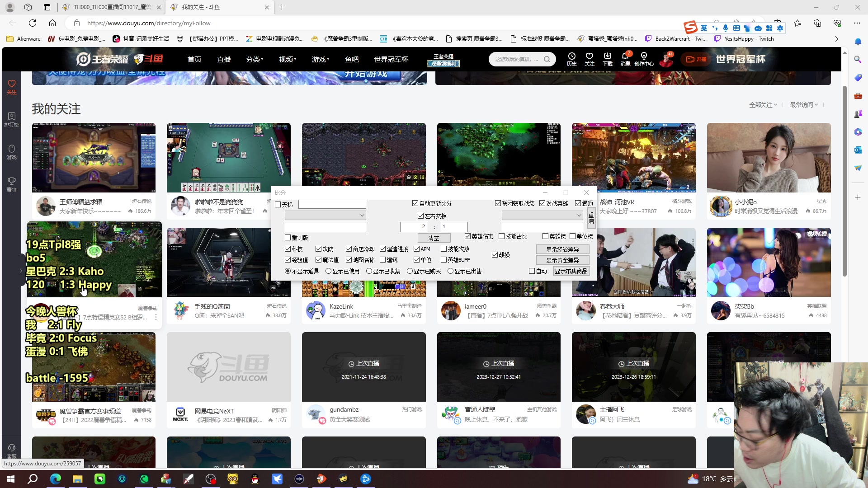Open the 下载 download icon
868x488 pixels.
(608, 59)
